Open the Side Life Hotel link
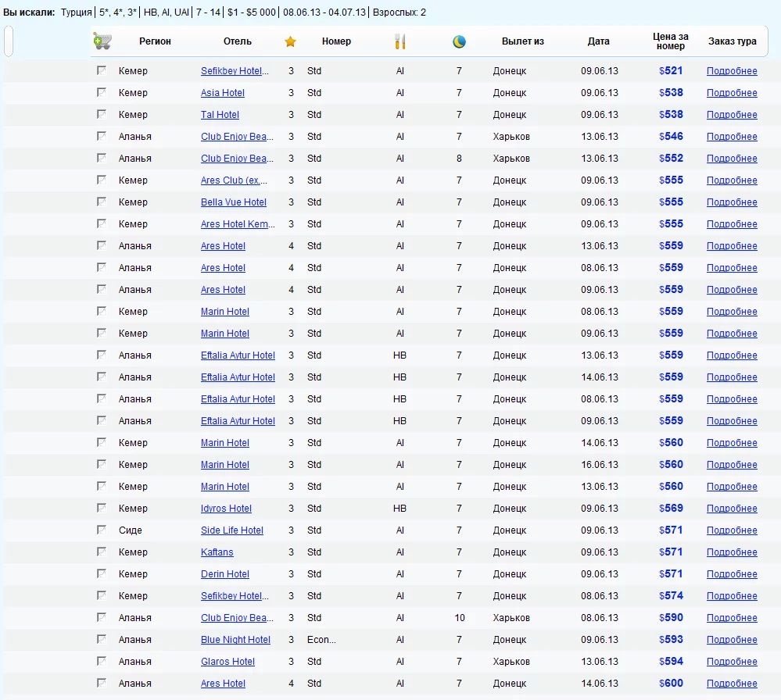781x700 pixels. tap(232, 530)
